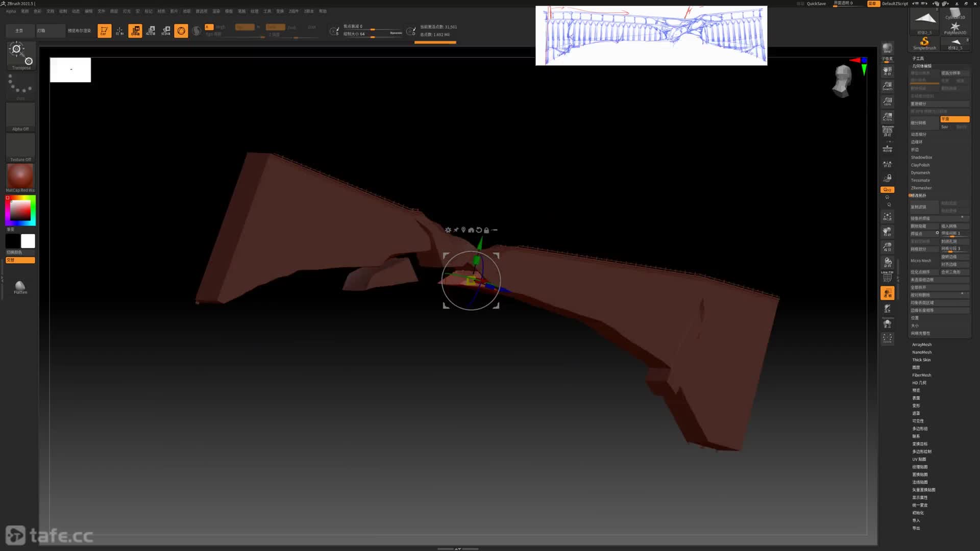This screenshot has height=551, width=980.
Task: Adjust the focal shift 0 slider
Action: point(373,27)
